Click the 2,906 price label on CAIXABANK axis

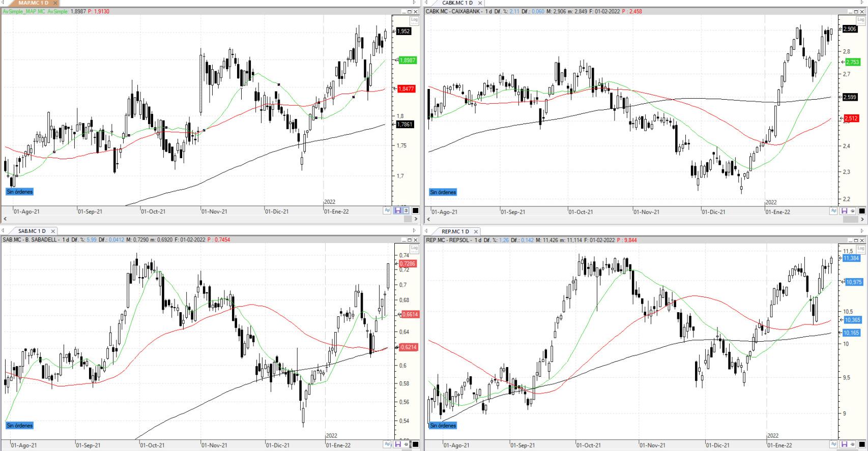pos(850,29)
